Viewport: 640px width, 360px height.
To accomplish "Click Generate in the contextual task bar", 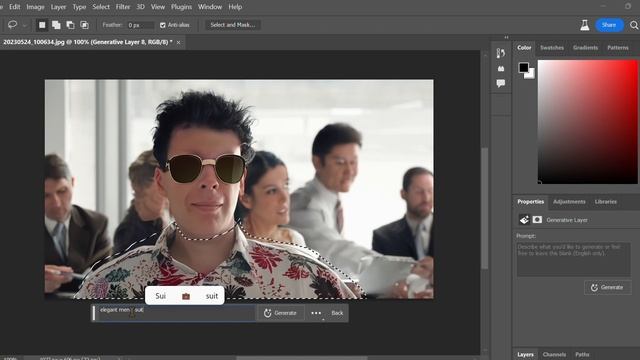I will (280, 313).
